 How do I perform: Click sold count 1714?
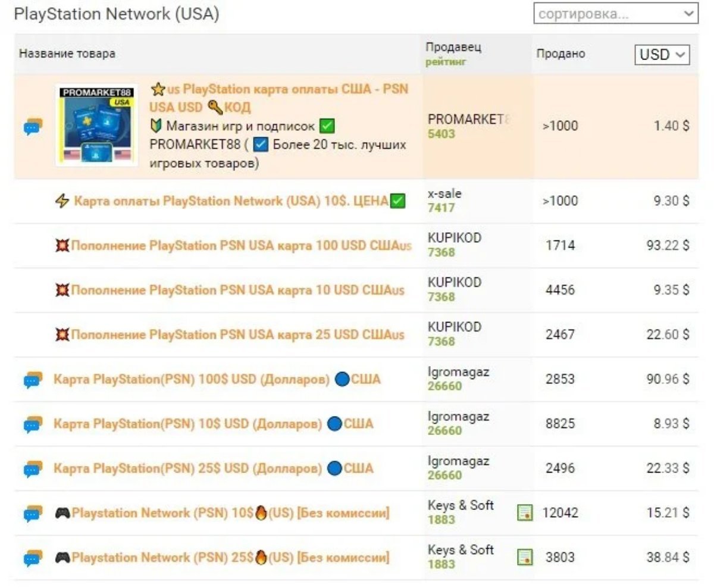tap(560, 245)
